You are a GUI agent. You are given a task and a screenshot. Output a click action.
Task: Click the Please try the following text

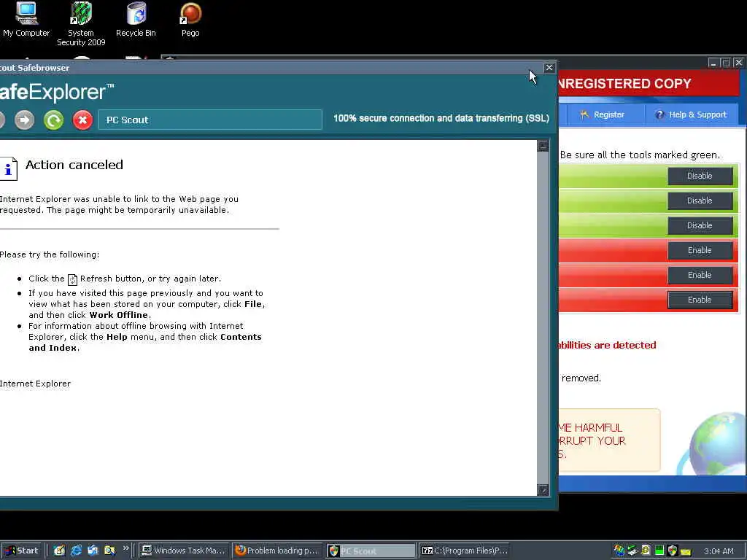coord(50,254)
